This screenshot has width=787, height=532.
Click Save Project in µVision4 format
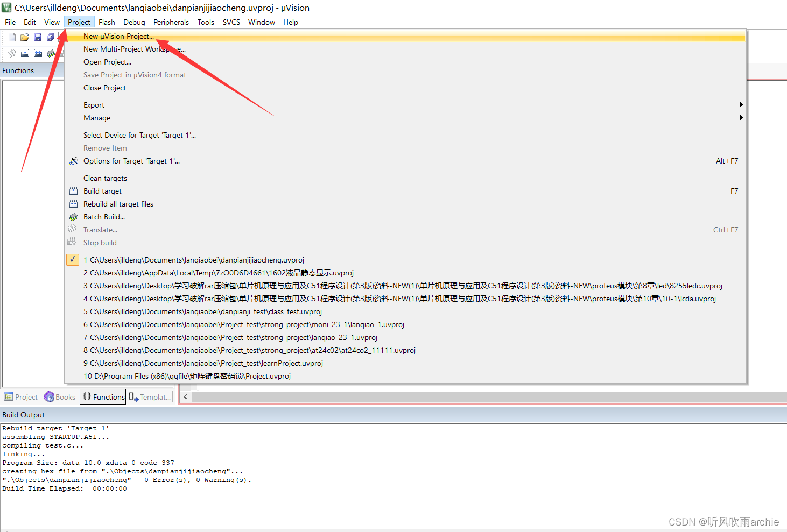click(x=405, y=75)
